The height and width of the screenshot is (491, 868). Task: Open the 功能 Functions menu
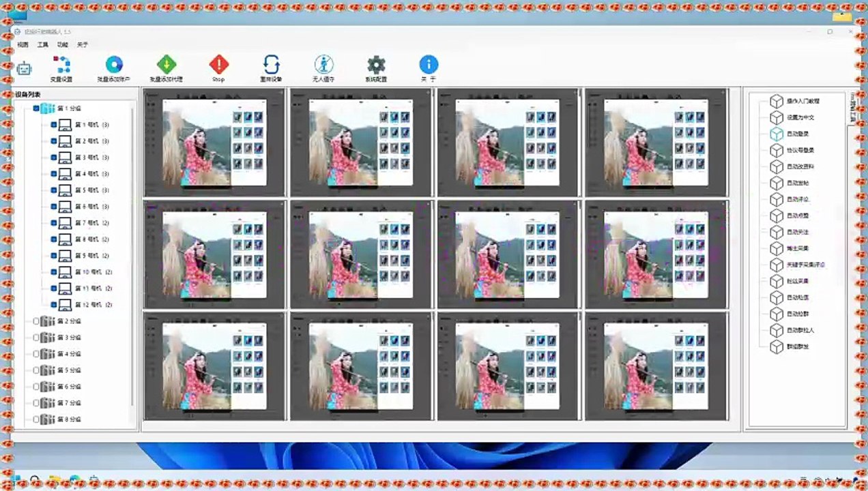(x=63, y=44)
